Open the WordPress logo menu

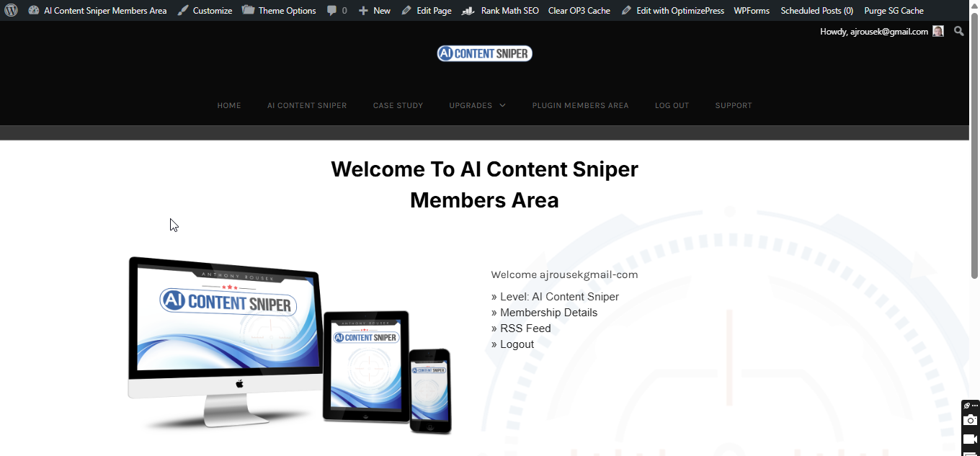(x=12, y=11)
